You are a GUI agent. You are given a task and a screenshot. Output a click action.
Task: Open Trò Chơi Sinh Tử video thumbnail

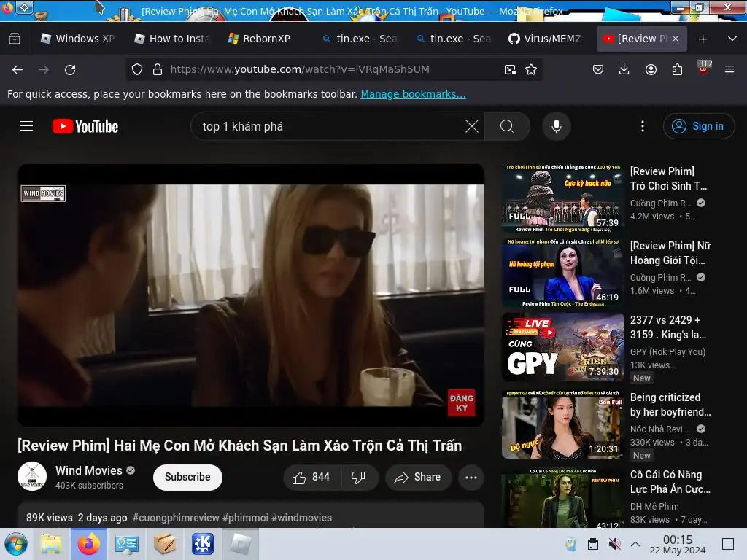[562, 198]
